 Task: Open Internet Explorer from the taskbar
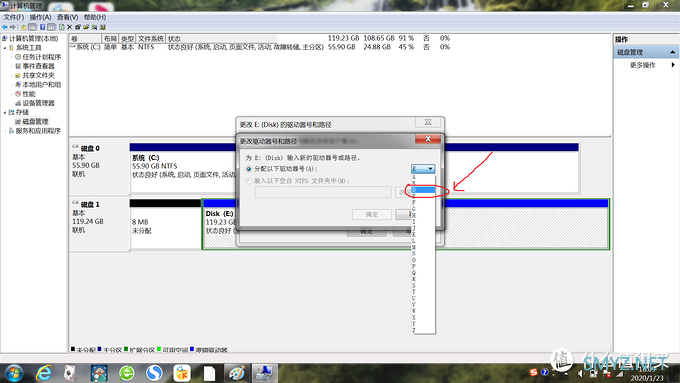[43, 373]
